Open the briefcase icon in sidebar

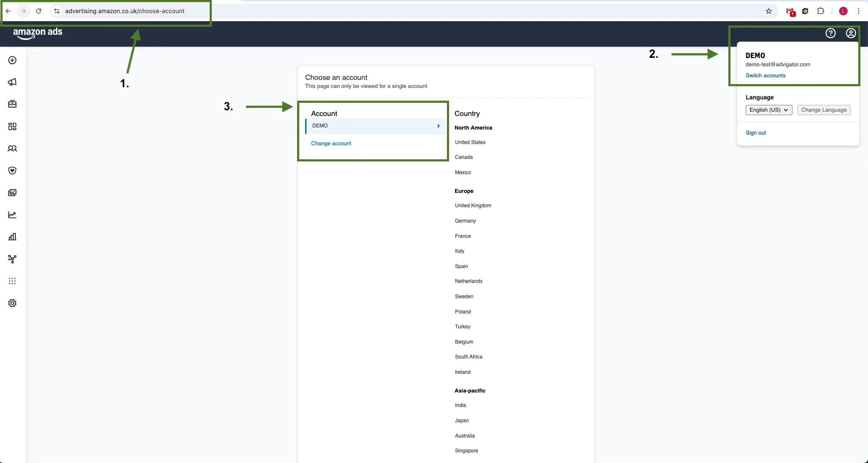pyautogui.click(x=12, y=104)
